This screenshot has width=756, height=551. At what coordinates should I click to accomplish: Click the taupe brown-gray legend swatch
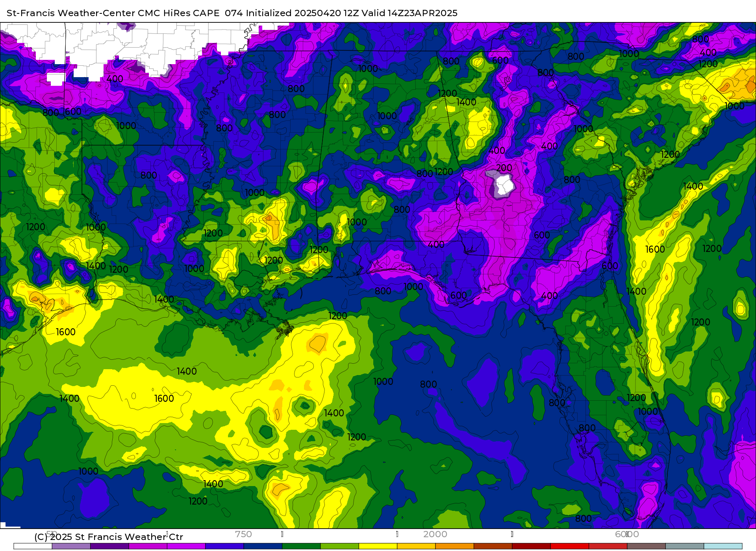[x=647, y=546]
